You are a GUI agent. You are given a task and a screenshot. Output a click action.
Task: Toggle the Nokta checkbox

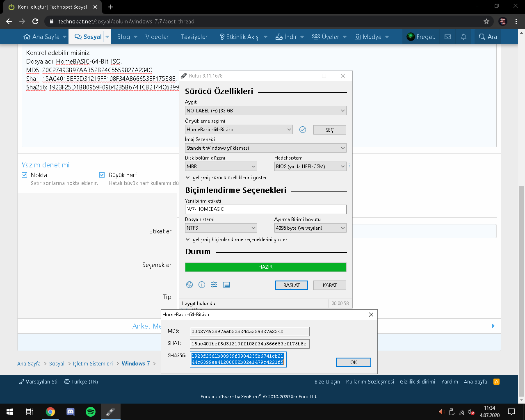click(25, 175)
